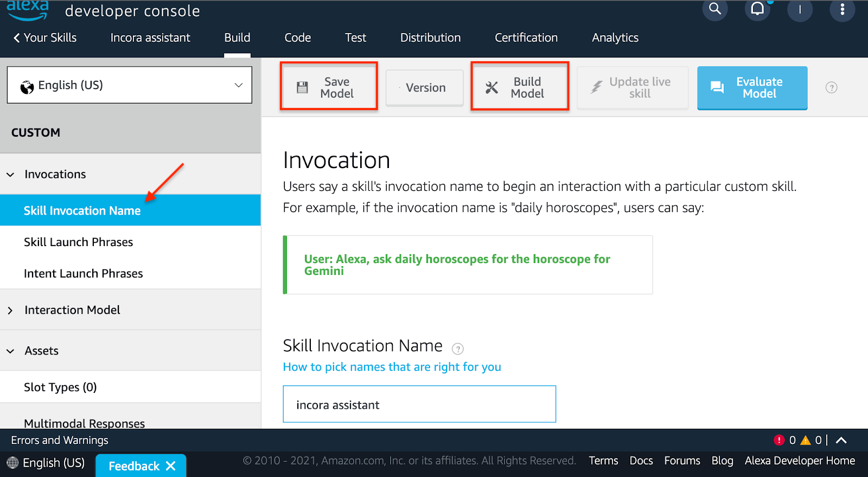
Task: Click the search magnifier icon in header
Action: (715, 9)
